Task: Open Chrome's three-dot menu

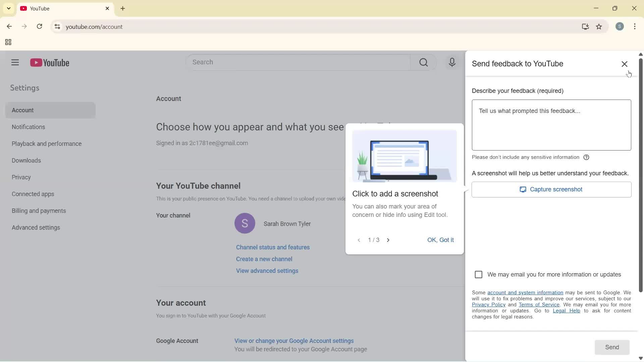Action: coord(635,26)
